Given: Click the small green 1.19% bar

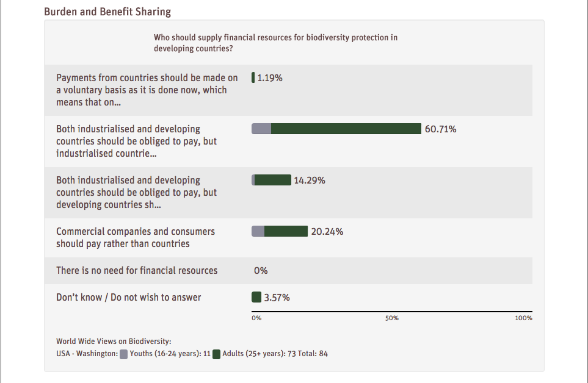Looking at the screenshot, I should [x=253, y=77].
